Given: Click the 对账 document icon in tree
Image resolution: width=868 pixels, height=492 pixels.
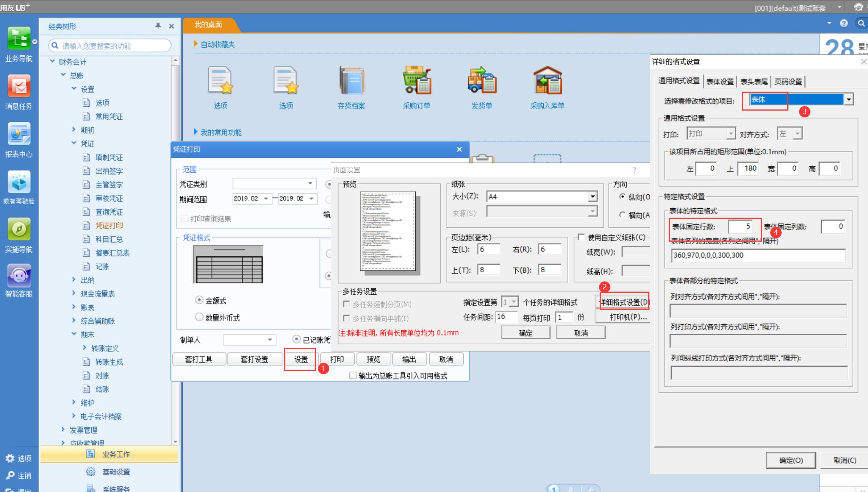Looking at the screenshot, I should [x=86, y=375].
